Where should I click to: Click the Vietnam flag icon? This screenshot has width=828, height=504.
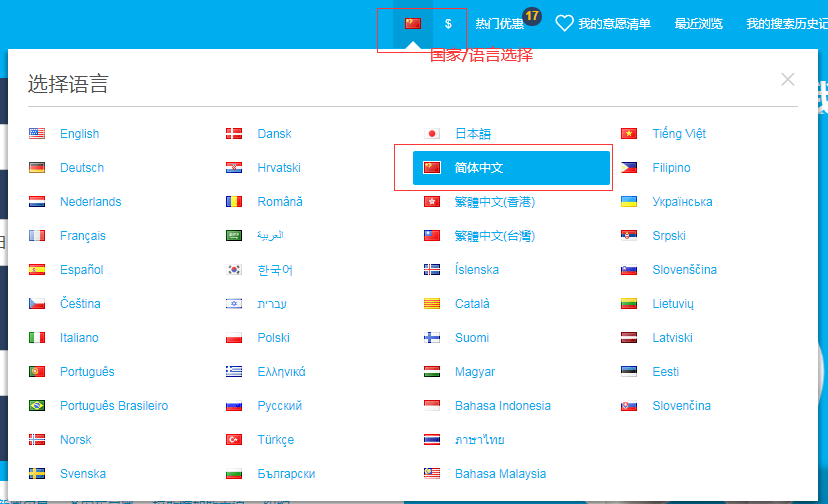click(x=629, y=134)
